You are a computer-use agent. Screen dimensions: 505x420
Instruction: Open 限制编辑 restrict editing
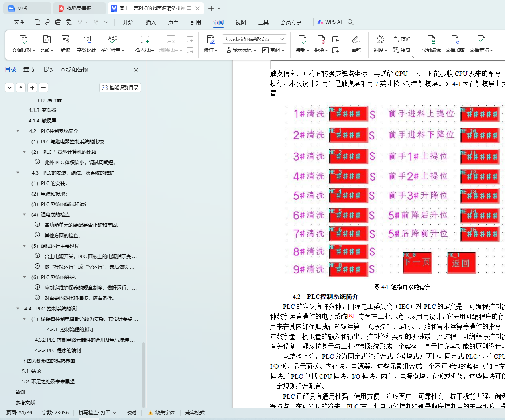tap(431, 44)
